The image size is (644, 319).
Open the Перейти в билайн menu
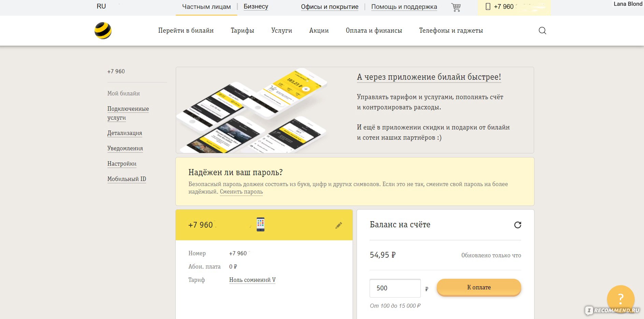pyautogui.click(x=186, y=30)
